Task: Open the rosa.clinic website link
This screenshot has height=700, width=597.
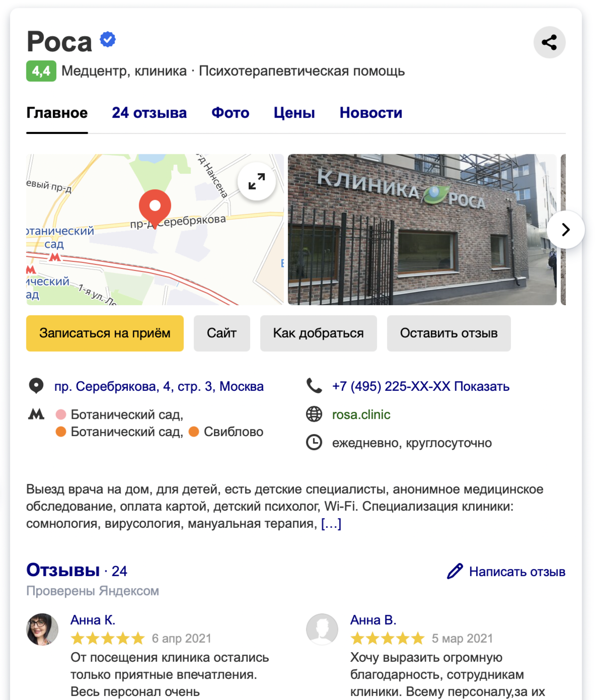Action: click(x=361, y=414)
